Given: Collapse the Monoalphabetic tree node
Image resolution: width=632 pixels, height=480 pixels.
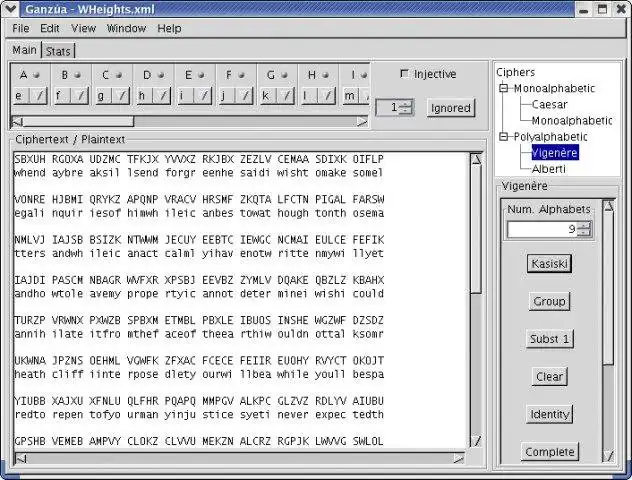Looking at the screenshot, I should tap(503, 88).
